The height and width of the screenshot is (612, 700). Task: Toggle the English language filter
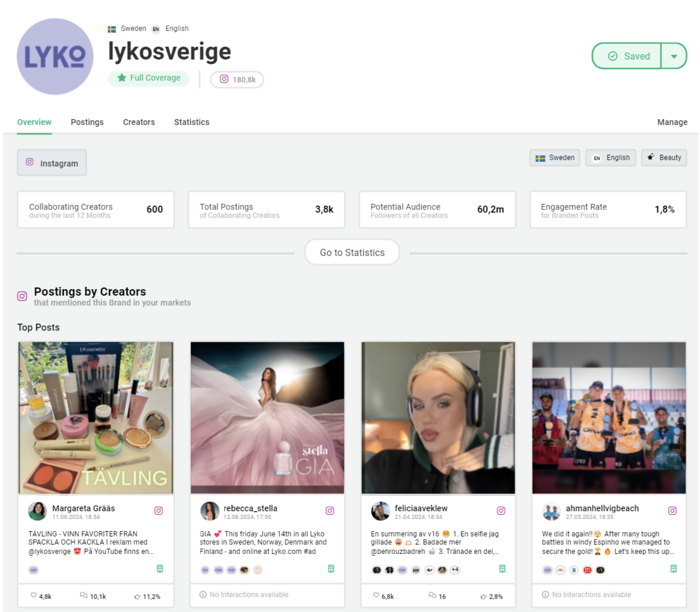pyautogui.click(x=610, y=158)
